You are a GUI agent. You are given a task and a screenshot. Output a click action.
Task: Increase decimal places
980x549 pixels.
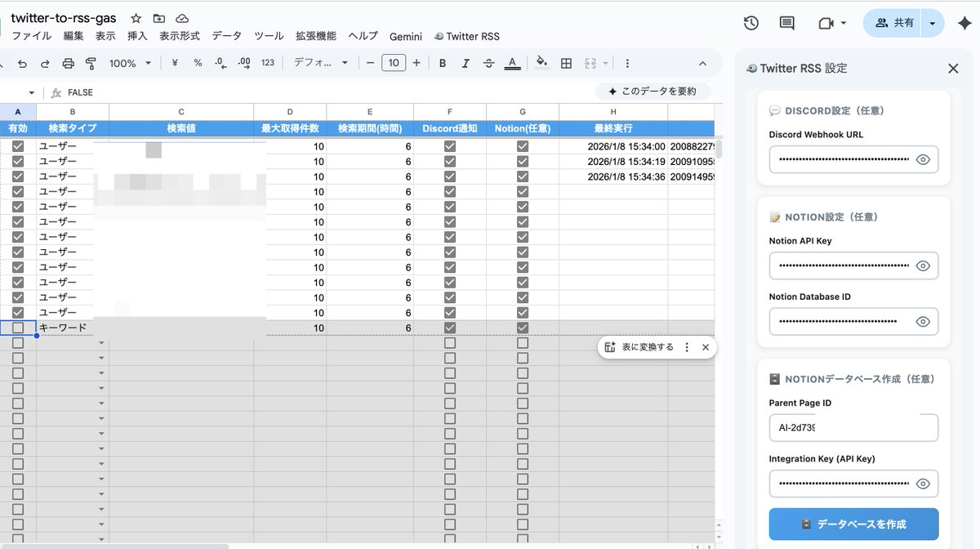point(243,63)
